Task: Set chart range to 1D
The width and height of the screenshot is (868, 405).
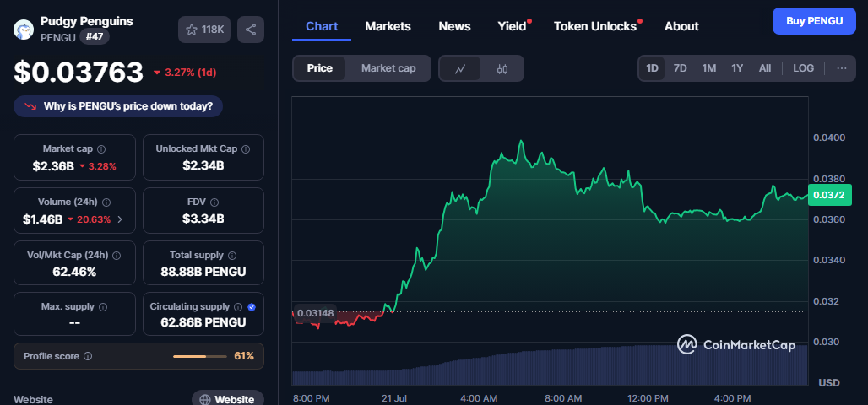Action: 652,68
